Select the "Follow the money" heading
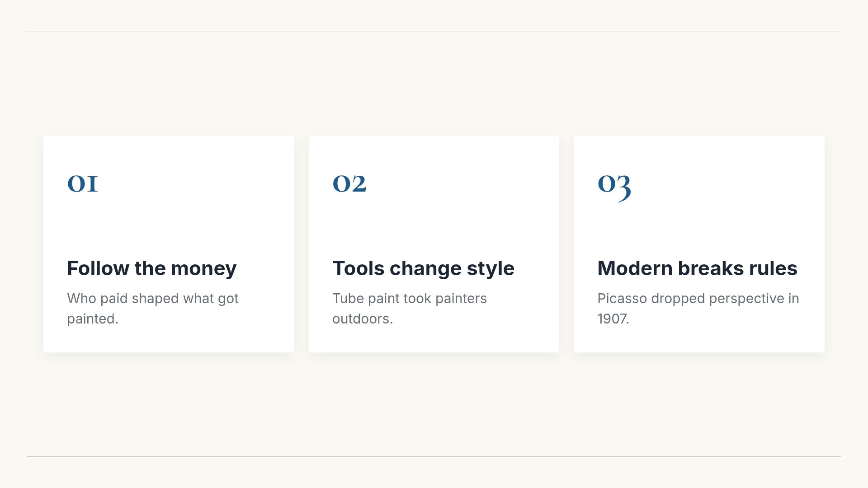This screenshot has height=488, width=868. tap(152, 268)
